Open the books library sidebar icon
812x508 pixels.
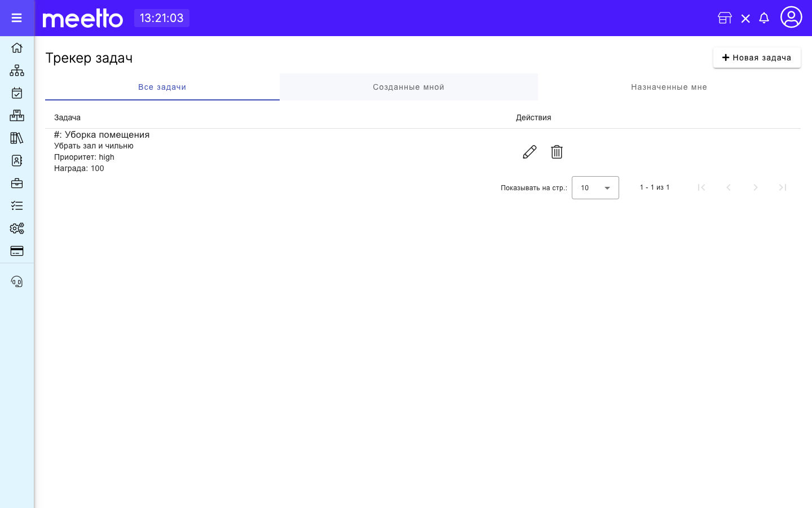(17, 138)
